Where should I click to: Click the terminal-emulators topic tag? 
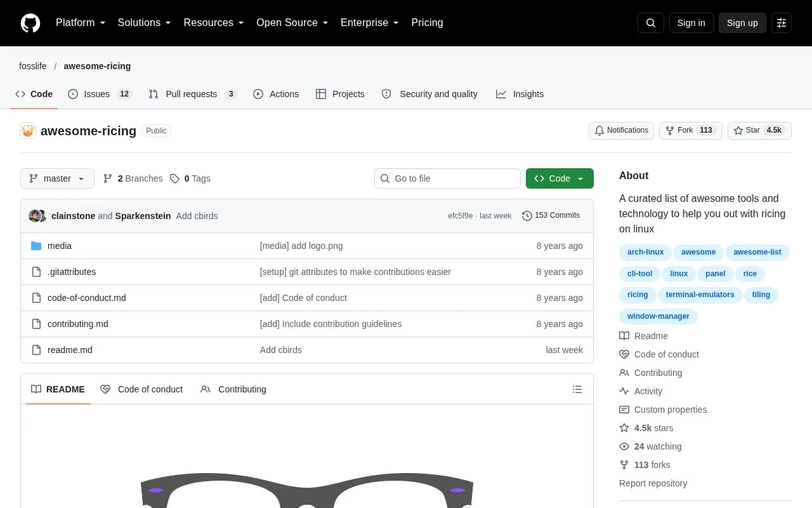pyautogui.click(x=700, y=295)
